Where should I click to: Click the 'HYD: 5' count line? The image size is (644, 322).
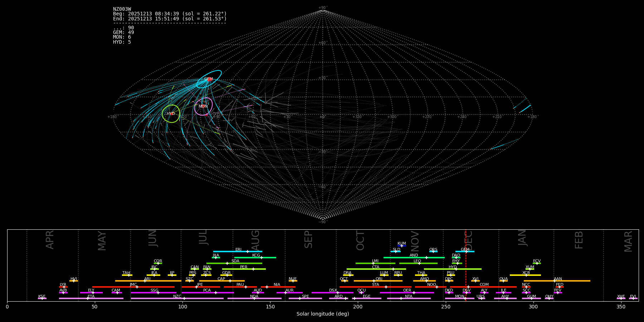coord(122,42)
